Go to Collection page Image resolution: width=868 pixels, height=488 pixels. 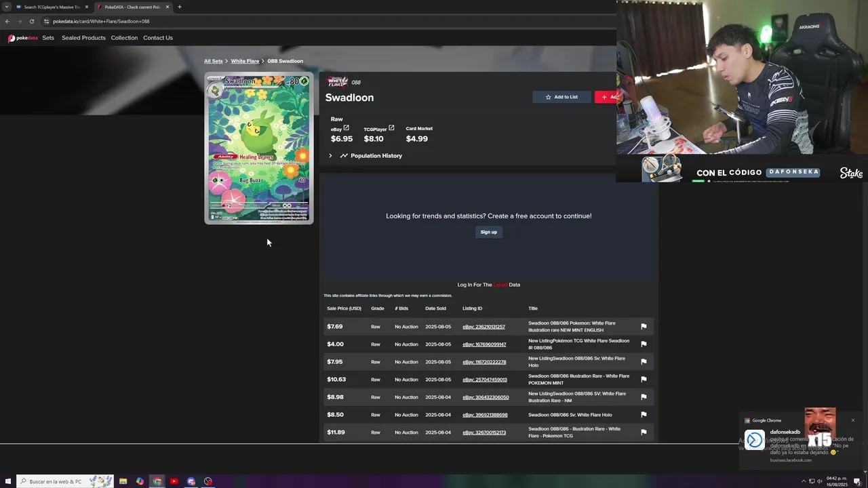[x=124, y=38]
